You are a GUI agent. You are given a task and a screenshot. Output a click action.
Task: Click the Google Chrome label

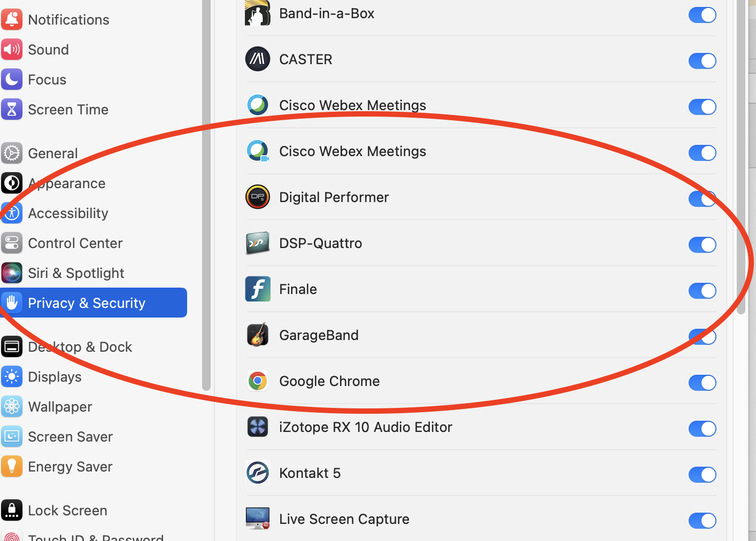[329, 381]
